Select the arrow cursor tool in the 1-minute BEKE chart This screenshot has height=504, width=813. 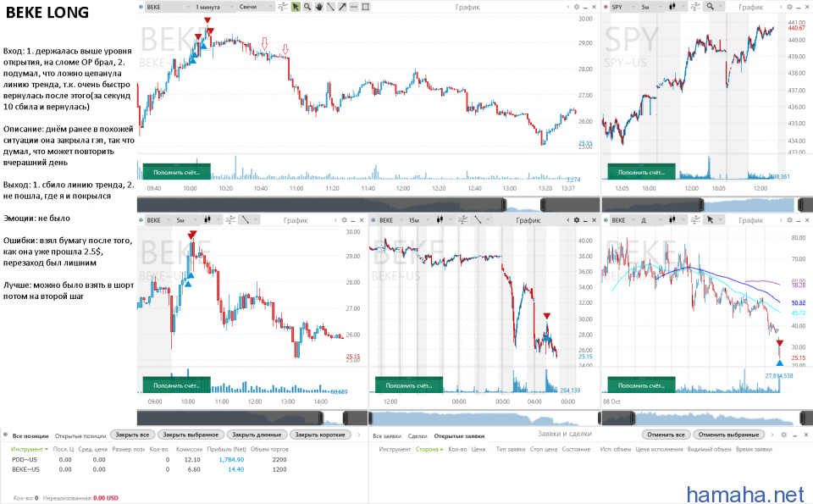[x=296, y=7]
